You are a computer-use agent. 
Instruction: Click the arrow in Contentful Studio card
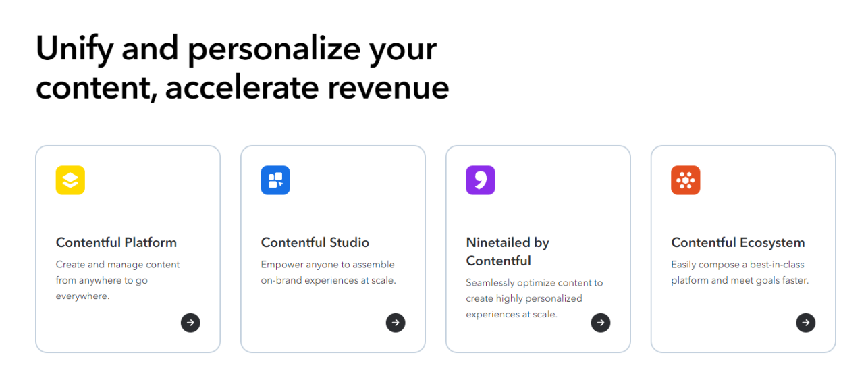396,323
